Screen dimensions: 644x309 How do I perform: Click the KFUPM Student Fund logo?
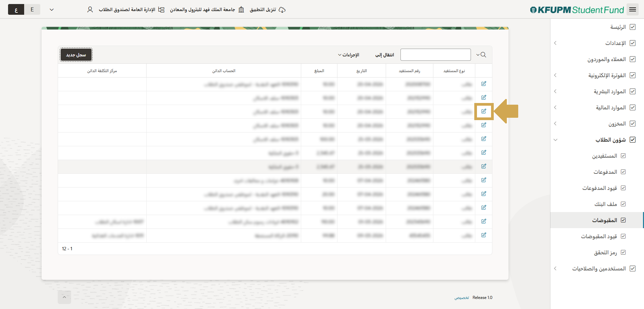[x=577, y=10]
